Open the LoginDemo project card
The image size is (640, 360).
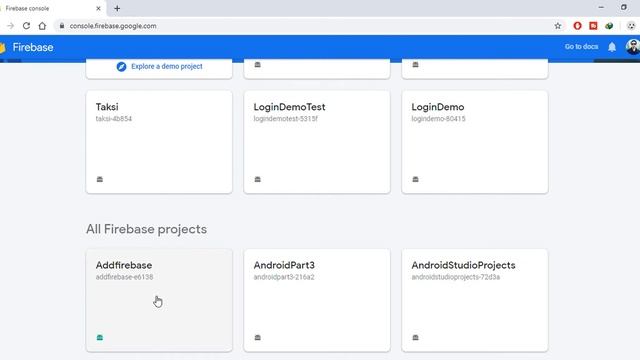(475, 142)
